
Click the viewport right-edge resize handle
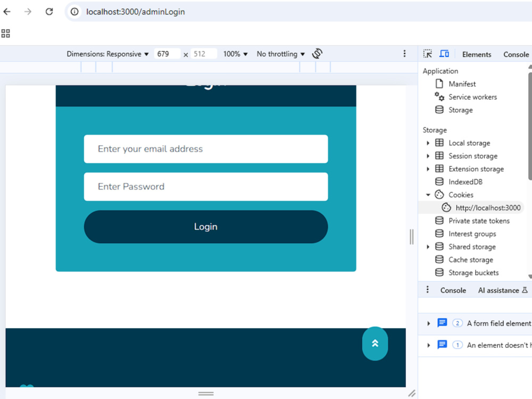pyautogui.click(x=412, y=237)
